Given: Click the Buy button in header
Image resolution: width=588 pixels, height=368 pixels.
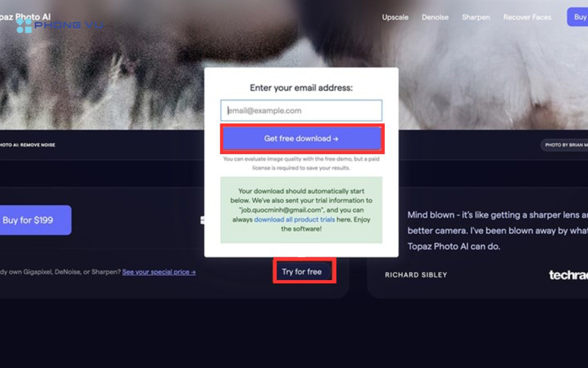Looking at the screenshot, I should click(578, 17).
